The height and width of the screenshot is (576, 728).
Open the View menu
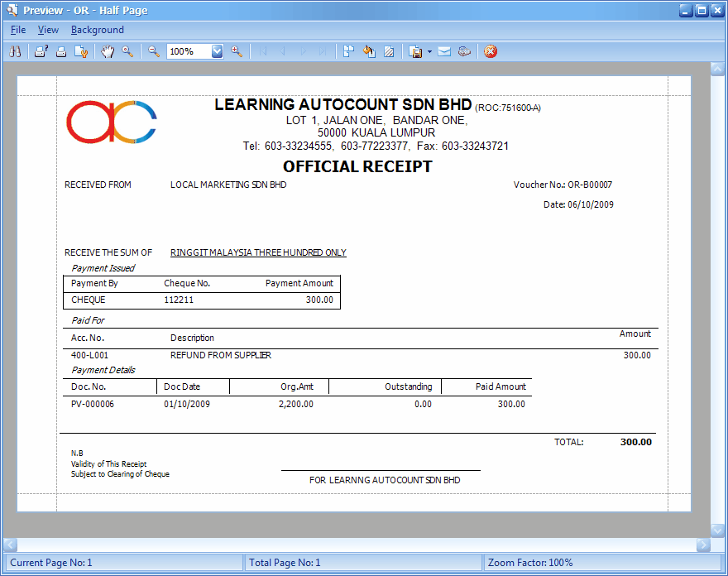click(48, 30)
